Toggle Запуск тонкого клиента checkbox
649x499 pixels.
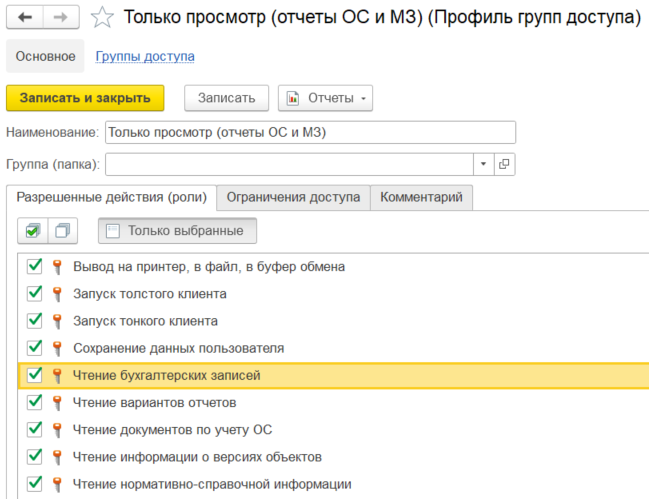coord(35,321)
